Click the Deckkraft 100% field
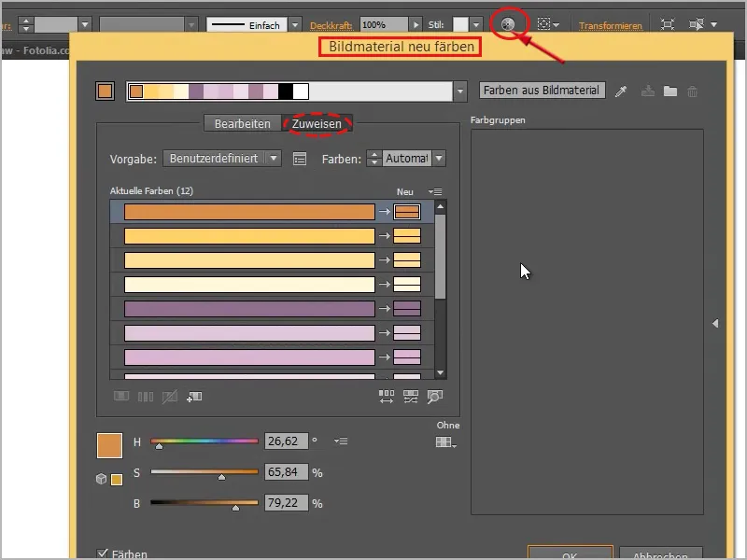747x560 pixels. pyautogui.click(x=384, y=25)
